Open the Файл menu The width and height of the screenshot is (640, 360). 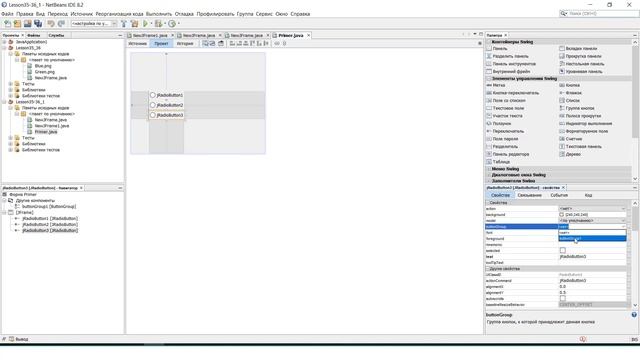click(7, 14)
